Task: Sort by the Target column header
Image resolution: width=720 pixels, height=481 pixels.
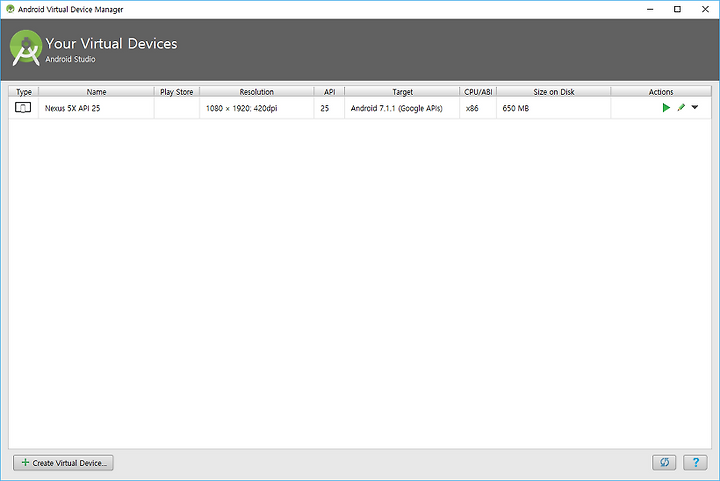Action: pos(402,92)
